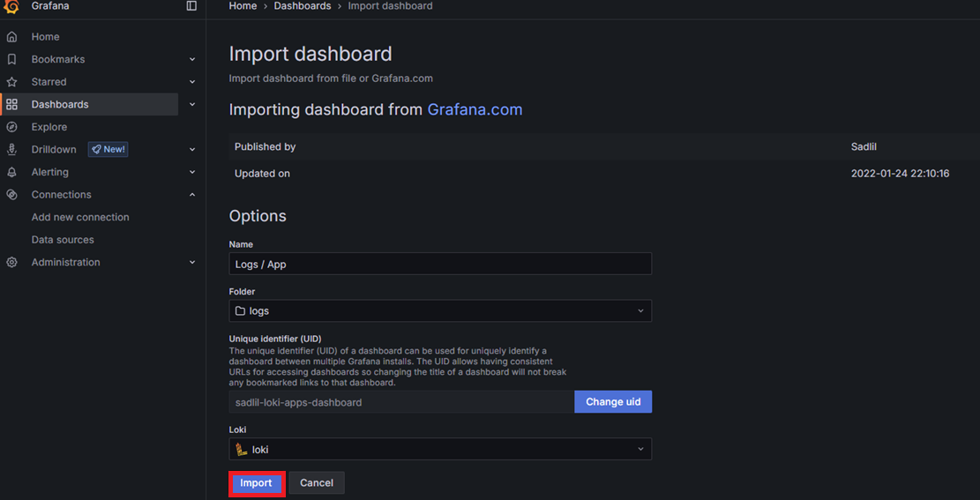Expand the Dashboards section chevron
This screenshot has height=500, width=980.
tap(192, 104)
